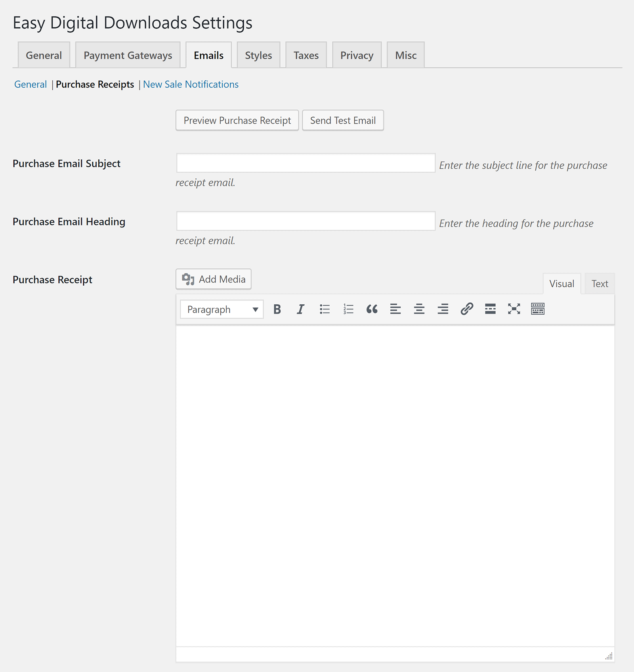Open the insert link tool

coord(467,309)
